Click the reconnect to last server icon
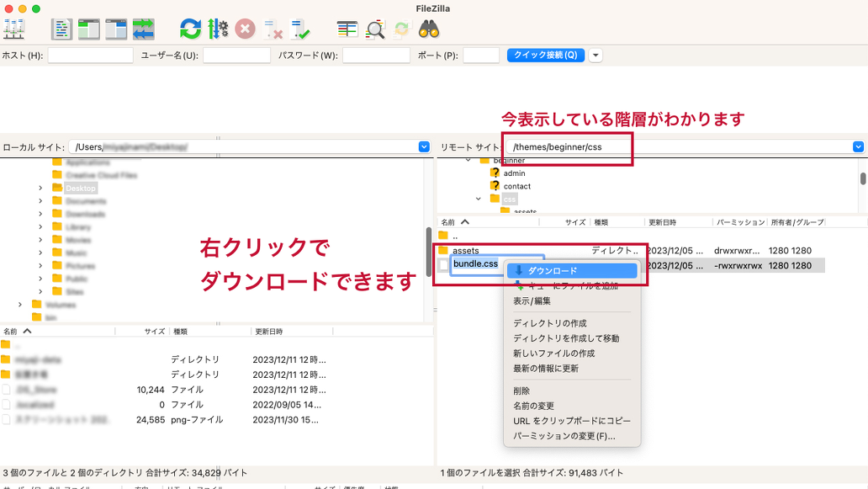Screen dimensions: 868x489 [300, 29]
